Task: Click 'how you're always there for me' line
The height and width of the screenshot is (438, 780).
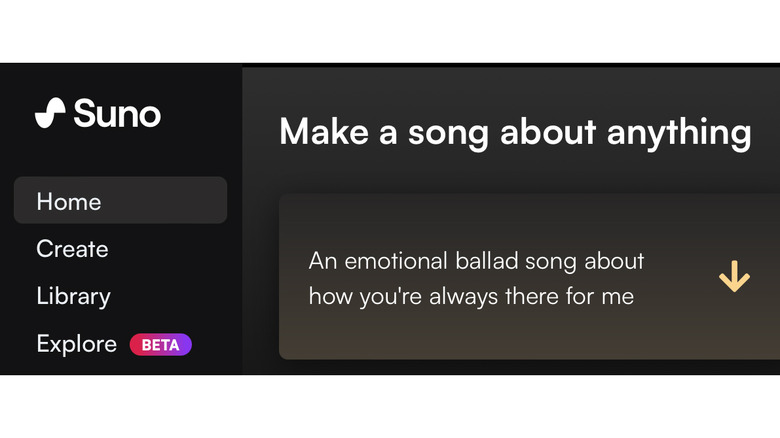Action: (471, 296)
